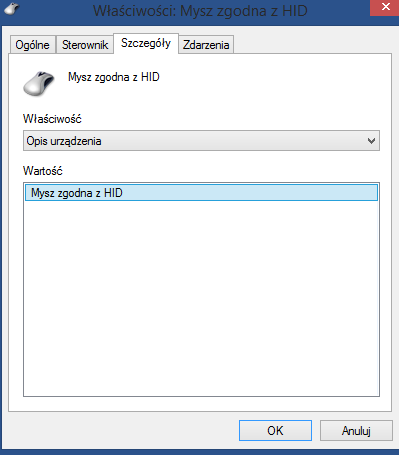Confirm with the OK button
Viewport: 399px width, 455px height.
click(x=275, y=431)
